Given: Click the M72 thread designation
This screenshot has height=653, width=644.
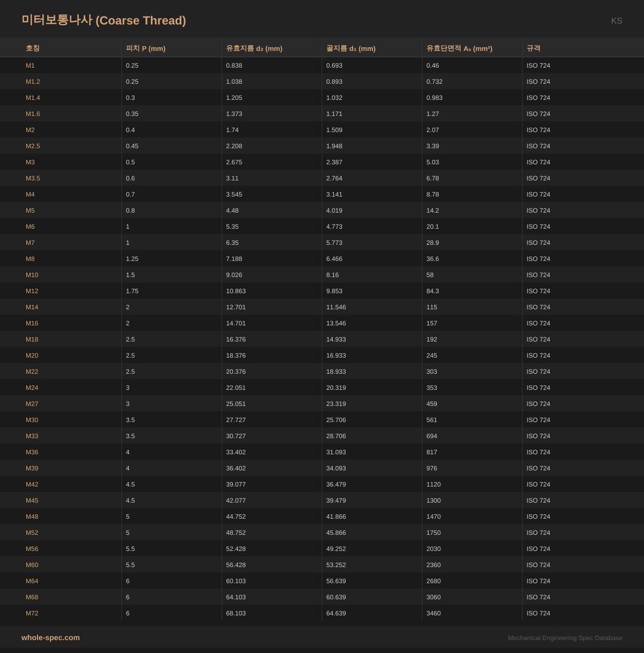Looking at the screenshot, I should [32, 613].
